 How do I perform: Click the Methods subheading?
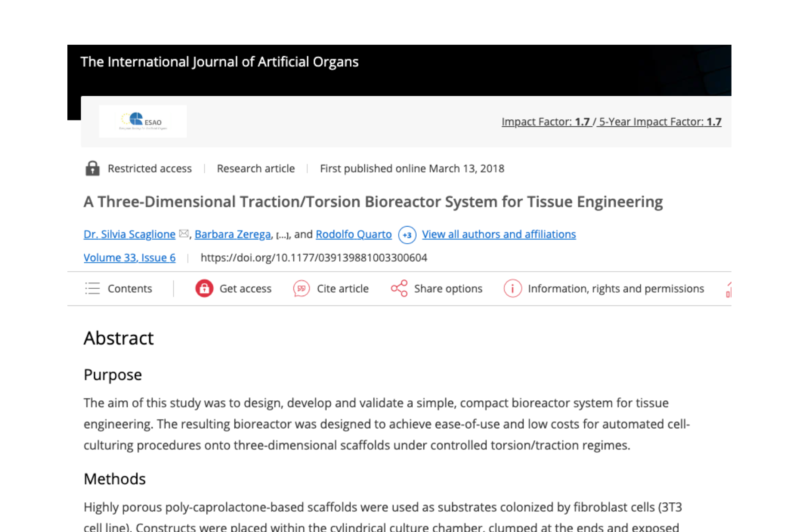click(x=115, y=479)
